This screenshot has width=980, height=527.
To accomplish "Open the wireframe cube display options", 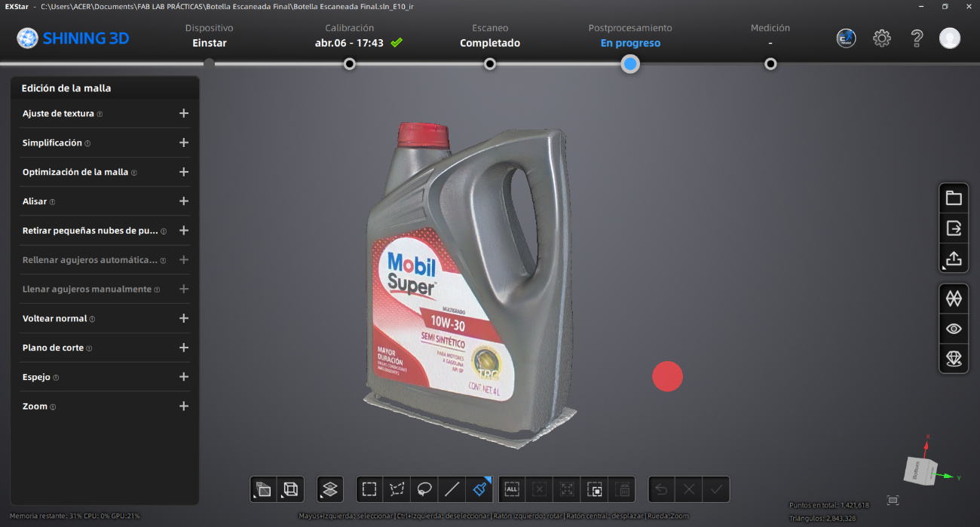I will click(x=291, y=489).
